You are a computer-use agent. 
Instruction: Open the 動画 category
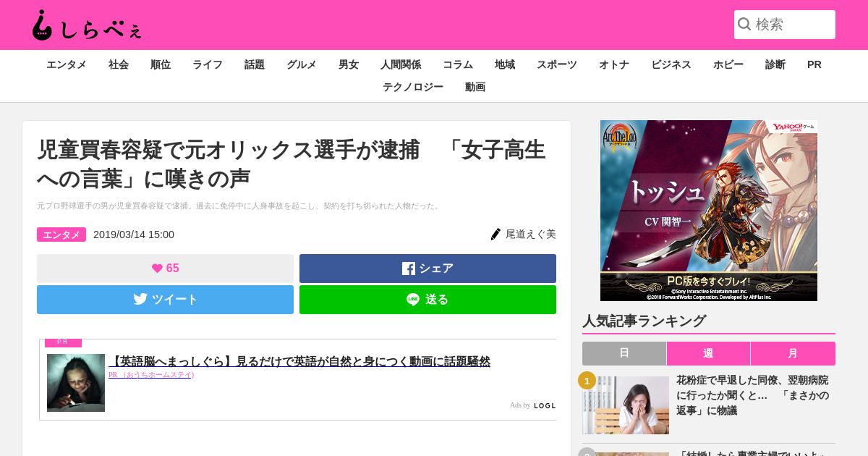[x=475, y=87]
